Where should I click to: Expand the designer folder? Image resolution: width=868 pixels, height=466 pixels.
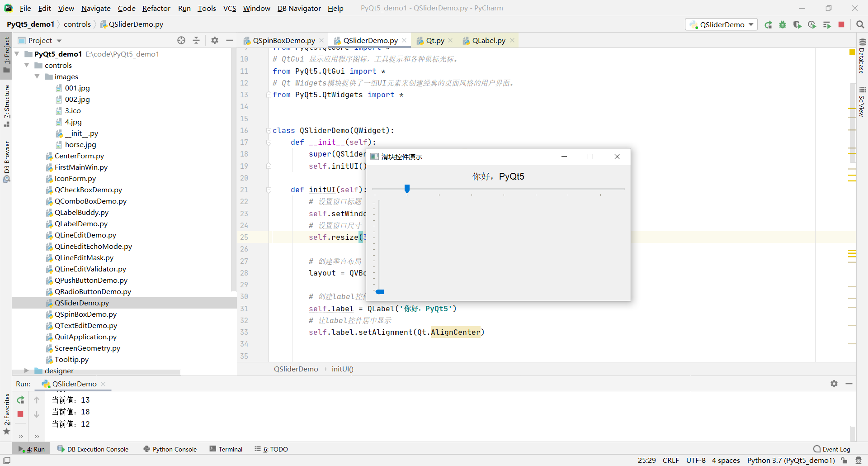[27, 371]
